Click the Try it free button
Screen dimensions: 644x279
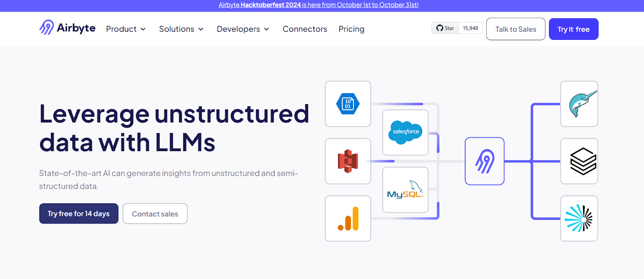574,29
